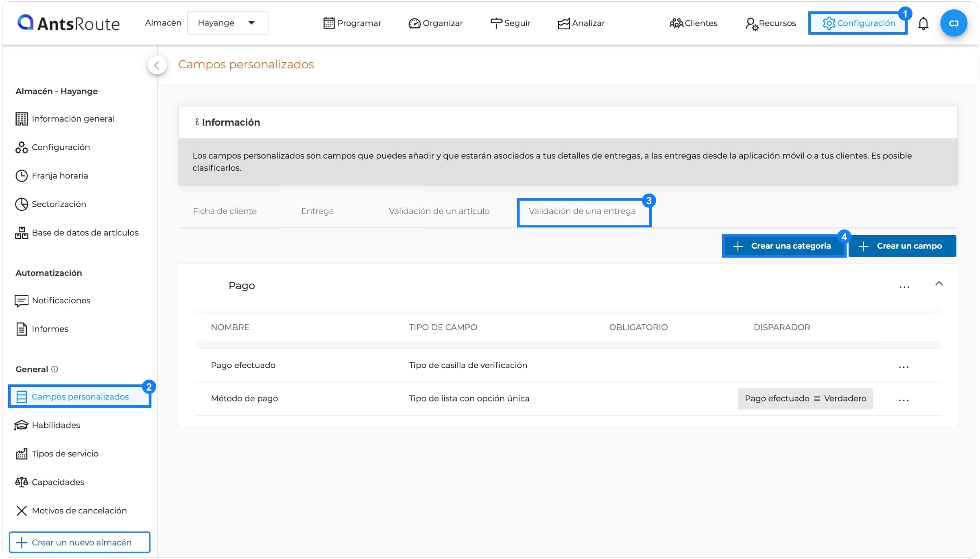Click Tipo de casilla de verificación cell

click(468, 365)
